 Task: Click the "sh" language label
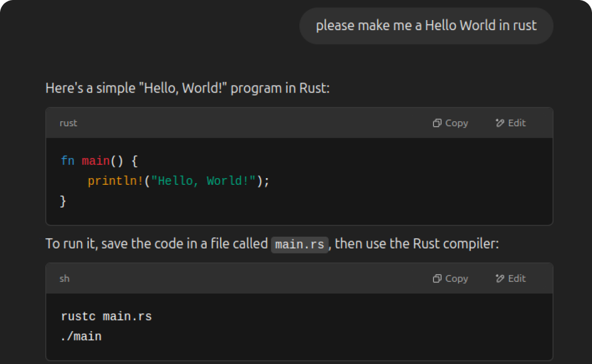(65, 279)
